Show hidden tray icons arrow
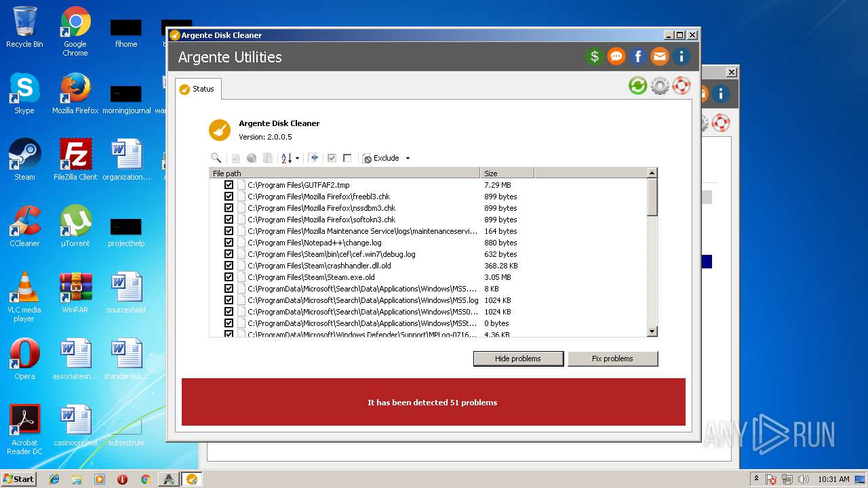Screen dimensions: 868x488 click(x=755, y=479)
